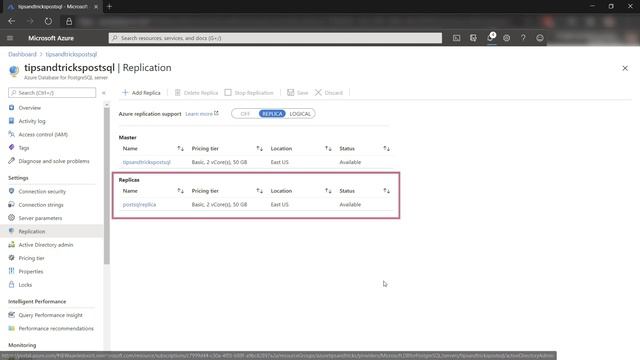This screenshot has width=640, height=360.
Task: Click the resource menu search field
Action: point(52,93)
